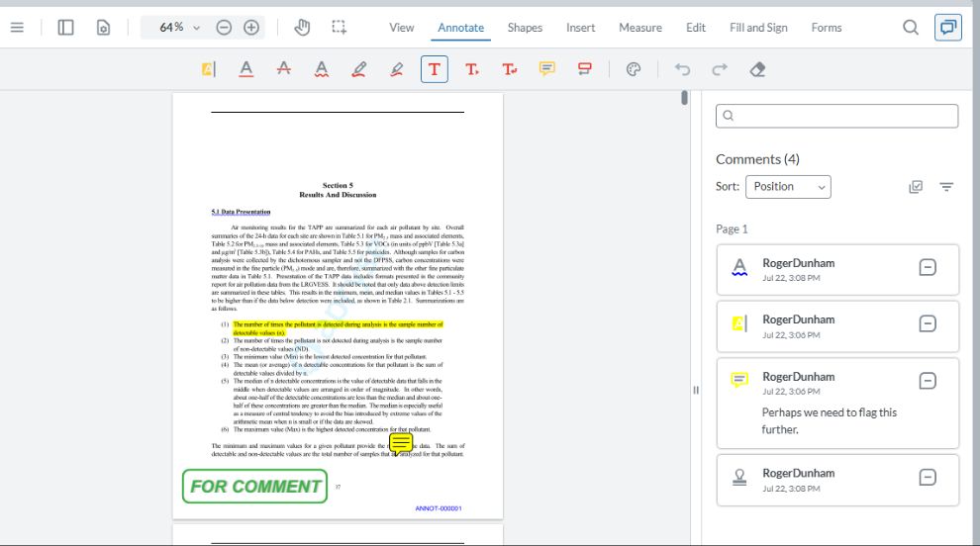The image size is (980, 546).
Task: Select the FOR COMMENT stamp on the page
Action: [x=255, y=486]
